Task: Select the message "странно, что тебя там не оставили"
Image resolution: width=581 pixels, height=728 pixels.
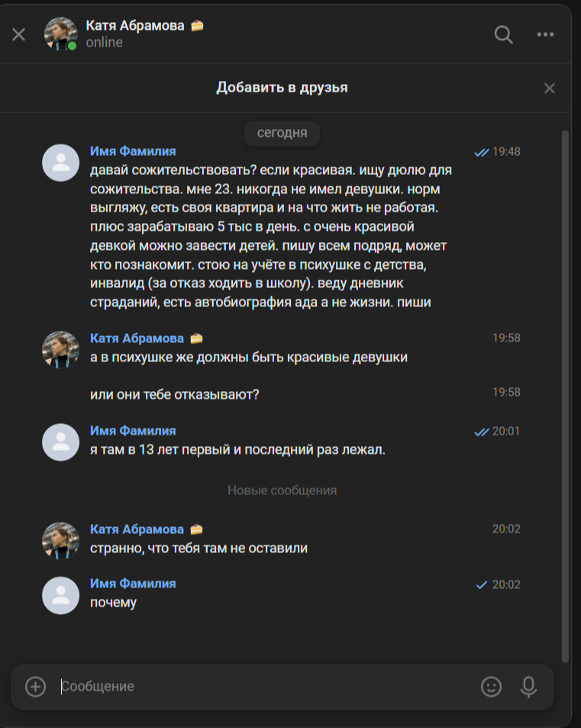Action: (x=199, y=548)
